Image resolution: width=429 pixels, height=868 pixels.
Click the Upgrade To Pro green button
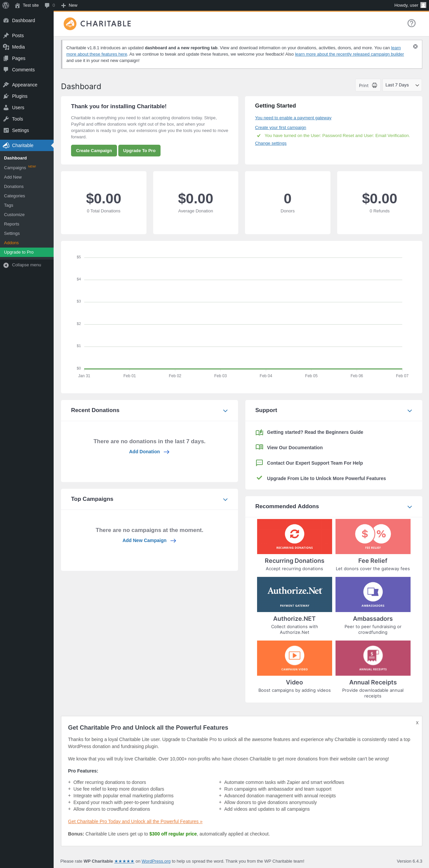(139, 151)
